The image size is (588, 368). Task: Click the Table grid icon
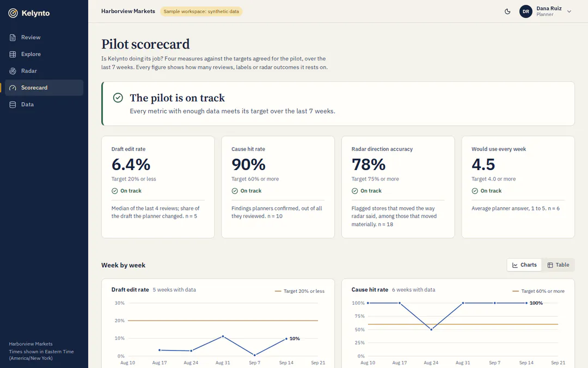click(550, 265)
